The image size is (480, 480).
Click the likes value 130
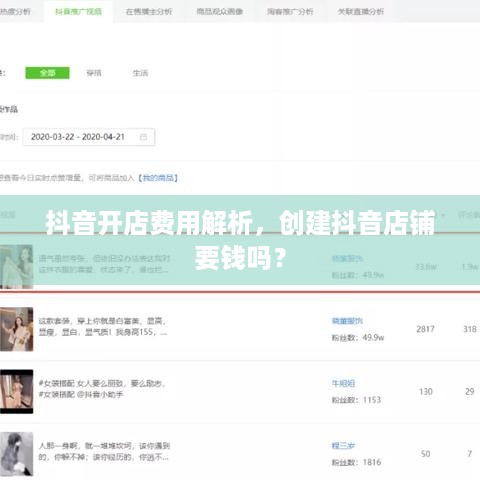[x=426, y=392]
